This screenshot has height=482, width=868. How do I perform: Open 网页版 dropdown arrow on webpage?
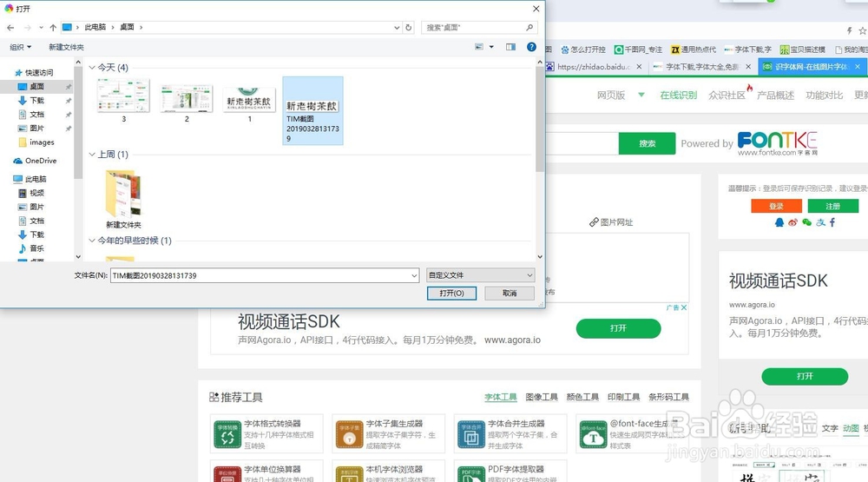[641, 95]
